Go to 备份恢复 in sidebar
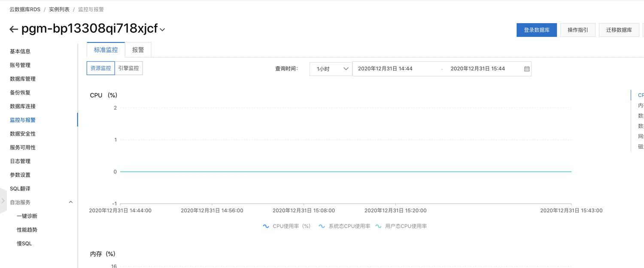 click(20, 92)
